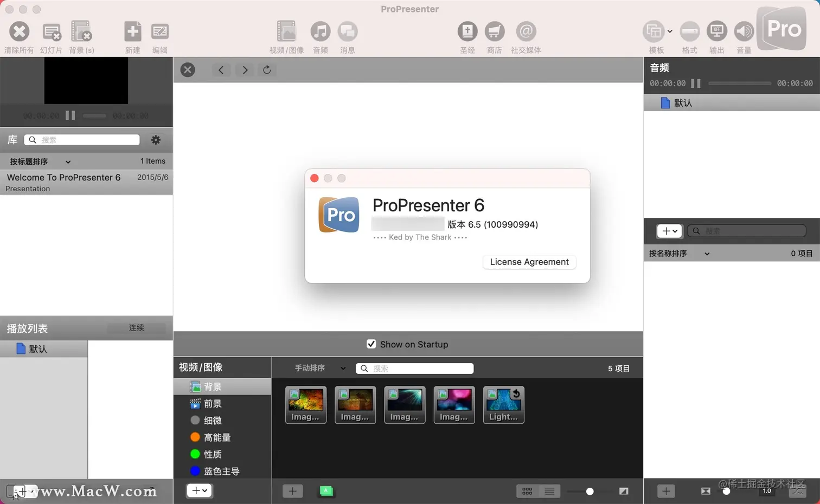The image size is (820, 504).
Task: Open the 消息 messages icon
Action: (348, 31)
